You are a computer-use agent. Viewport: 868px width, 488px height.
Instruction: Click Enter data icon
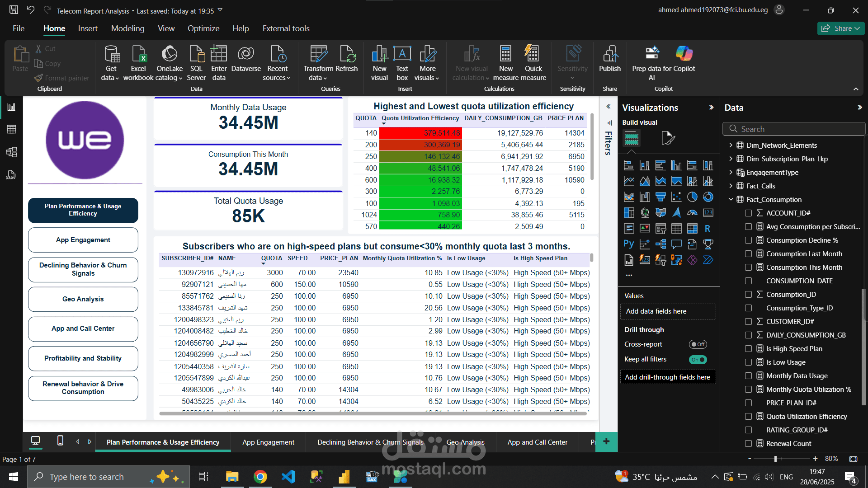pyautogui.click(x=219, y=63)
